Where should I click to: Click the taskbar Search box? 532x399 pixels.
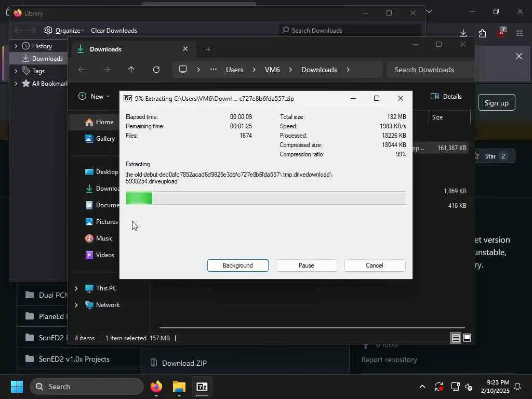pos(87,387)
